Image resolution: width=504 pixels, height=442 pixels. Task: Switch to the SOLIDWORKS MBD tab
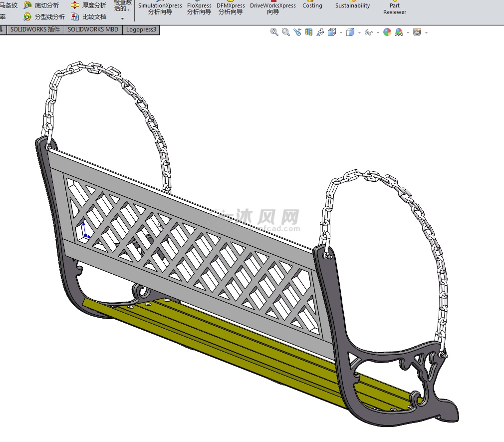pos(93,29)
